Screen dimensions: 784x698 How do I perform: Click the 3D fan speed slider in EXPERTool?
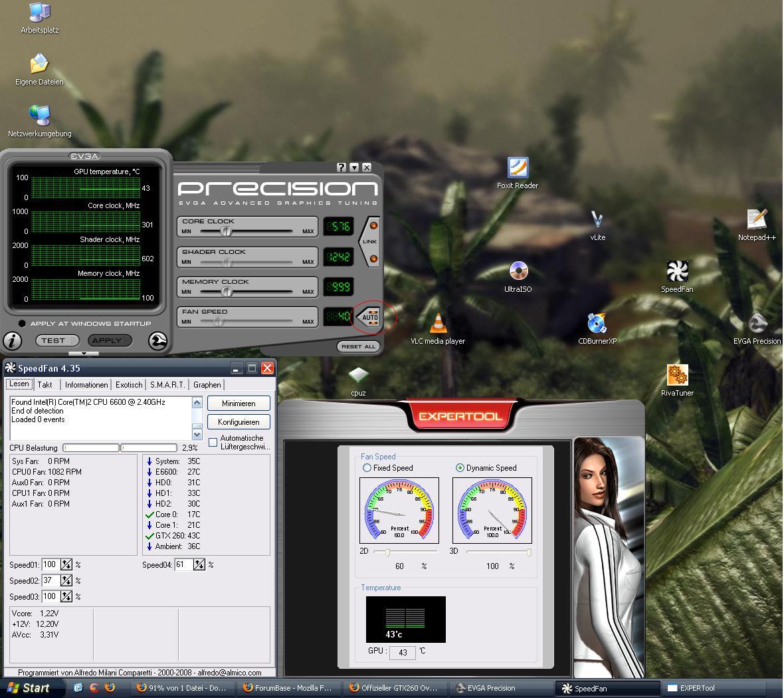tap(529, 552)
